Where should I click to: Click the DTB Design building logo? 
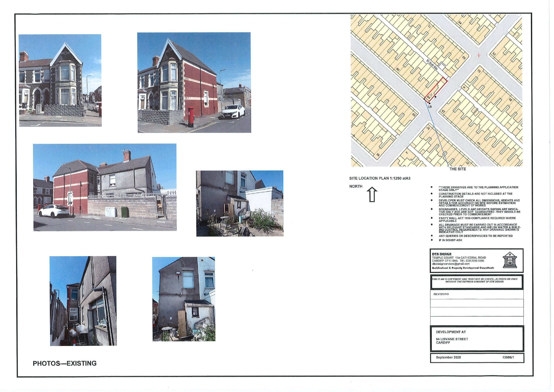click(x=510, y=260)
